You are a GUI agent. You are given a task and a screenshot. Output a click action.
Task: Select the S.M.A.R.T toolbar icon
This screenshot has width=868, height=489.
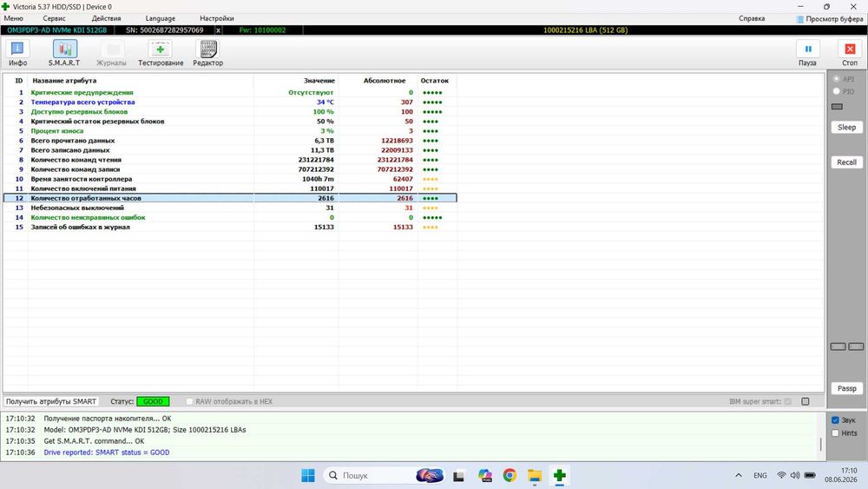coord(65,49)
